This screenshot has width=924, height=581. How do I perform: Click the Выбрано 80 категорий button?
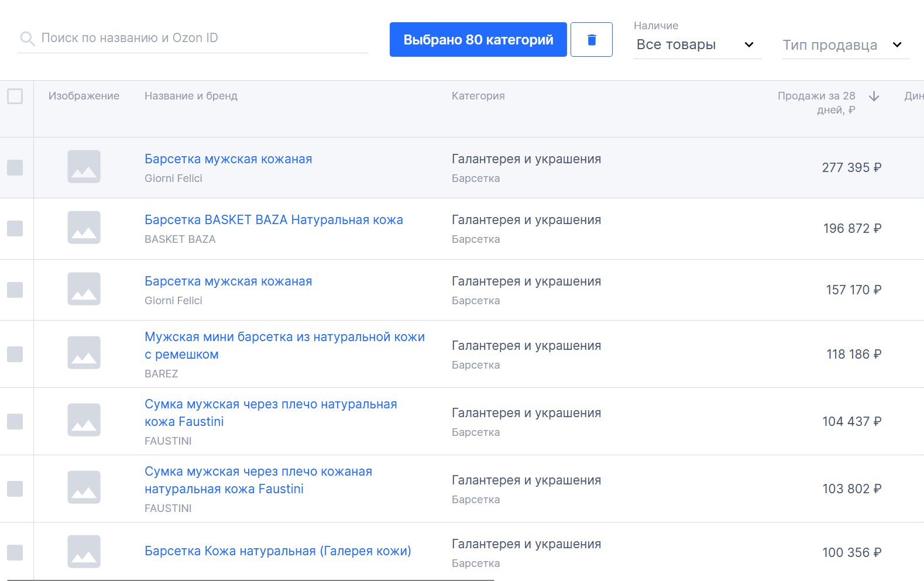tap(478, 40)
